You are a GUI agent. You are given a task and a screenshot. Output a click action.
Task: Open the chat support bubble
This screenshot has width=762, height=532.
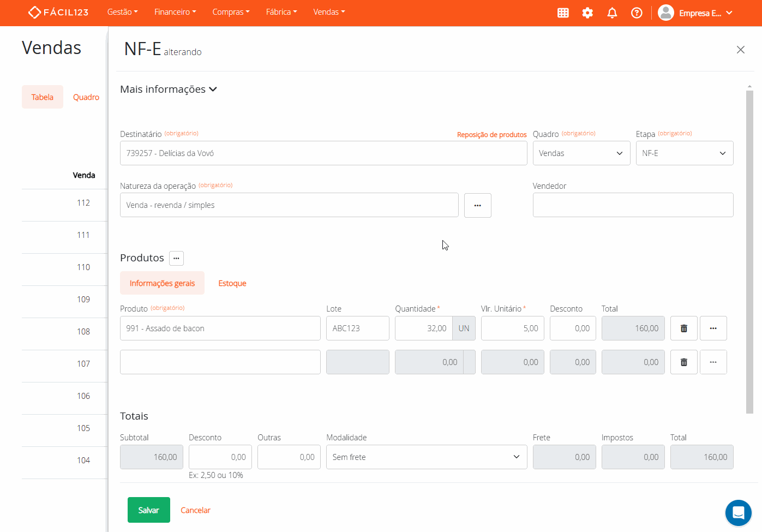738,513
